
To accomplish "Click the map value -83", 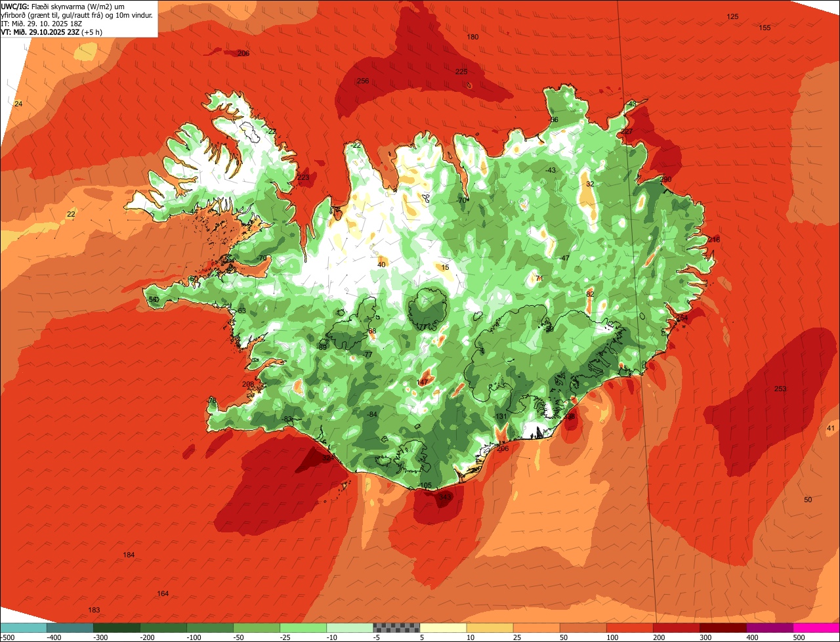I will tap(287, 419).
